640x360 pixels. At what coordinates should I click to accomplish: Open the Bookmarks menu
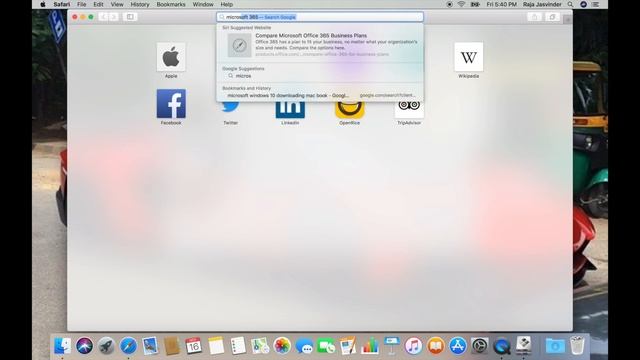171,4
